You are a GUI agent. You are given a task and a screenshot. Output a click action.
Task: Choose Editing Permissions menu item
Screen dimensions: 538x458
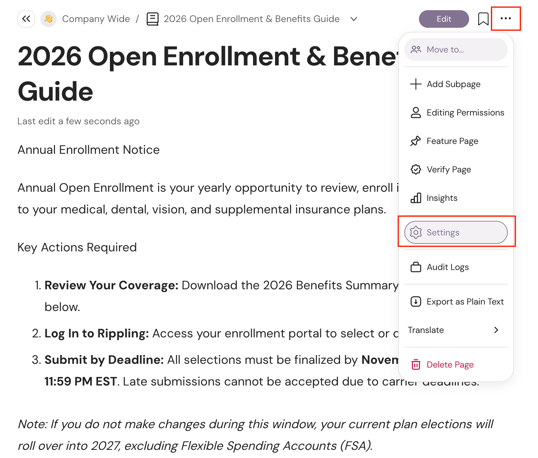pyautogui.click(x=456, y=113)
